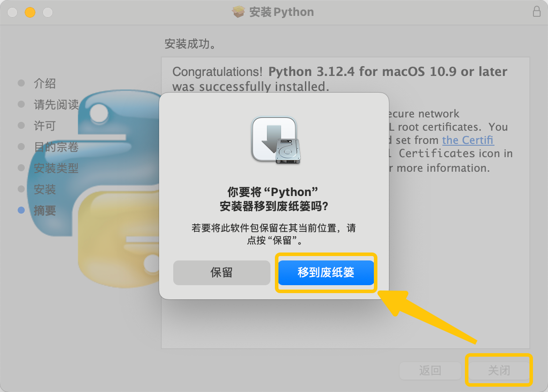548x392 pixels.
Task: Click the lock icon at top right
Action: click(x=537, y=12)
